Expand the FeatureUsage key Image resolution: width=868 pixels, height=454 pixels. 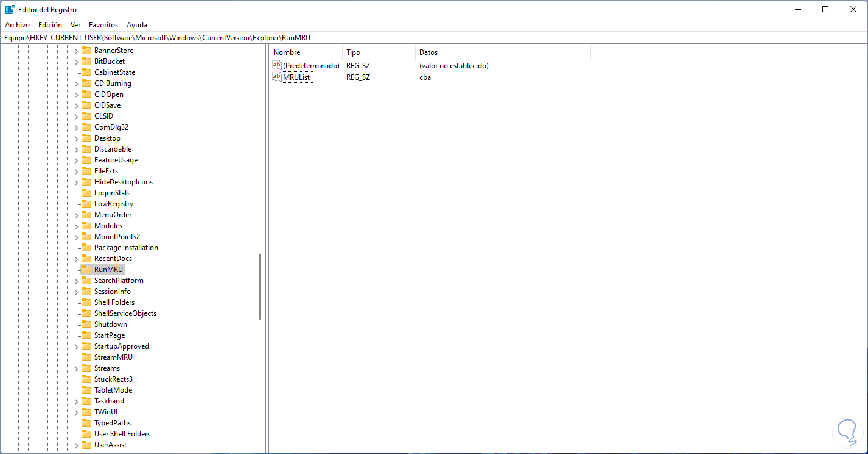pyautogui.click(x=76, y=160)
